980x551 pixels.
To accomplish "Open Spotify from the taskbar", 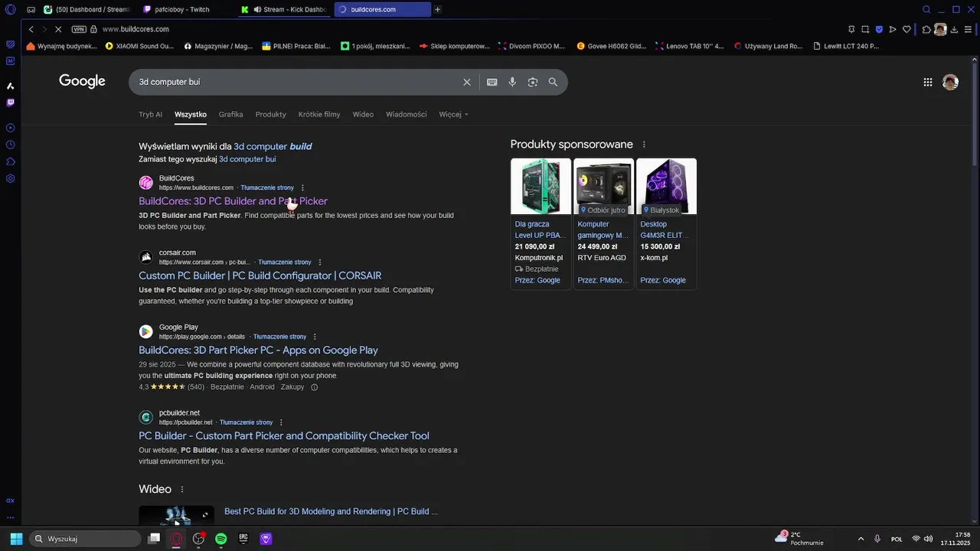I will point(221,539).
